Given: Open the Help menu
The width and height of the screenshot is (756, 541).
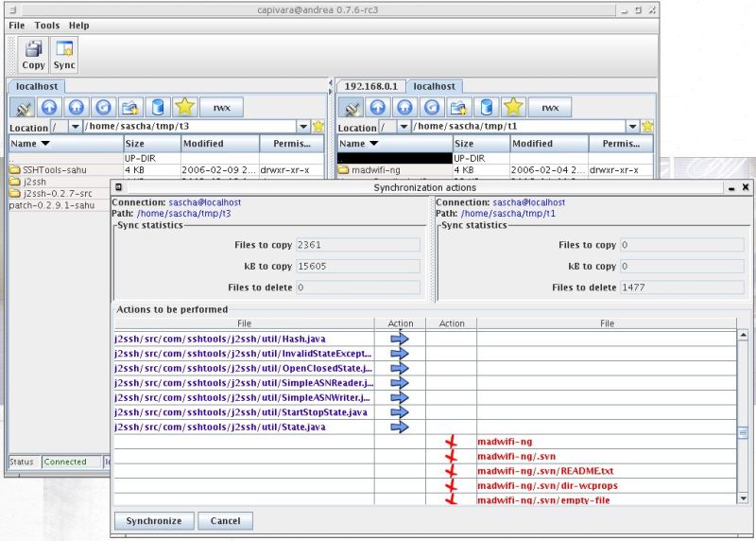Looking at the screenshot, I should [79, 26].
